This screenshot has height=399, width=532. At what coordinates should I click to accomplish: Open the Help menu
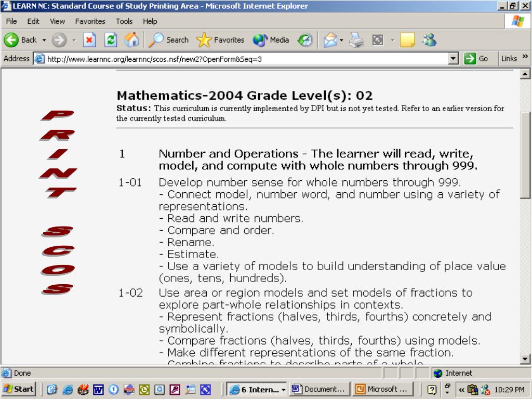150,21
